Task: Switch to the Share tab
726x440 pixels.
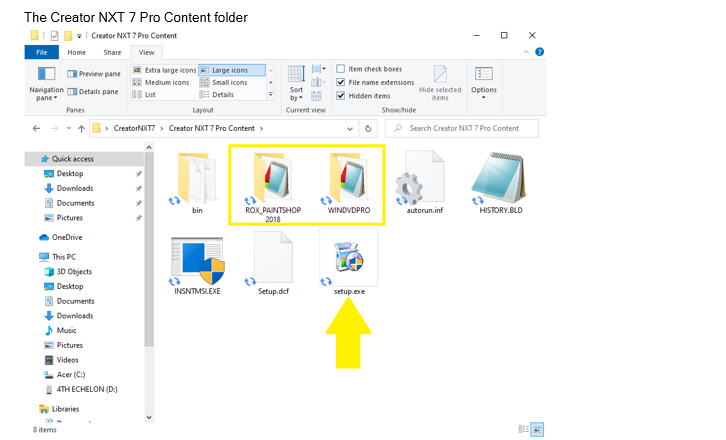Action: (112, 52)
